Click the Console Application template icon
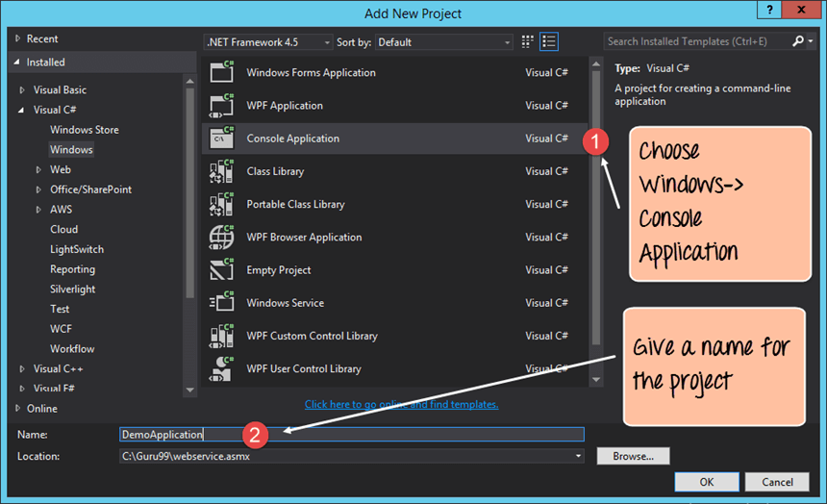Screen dimensions: 827x504 click(221, 139)
